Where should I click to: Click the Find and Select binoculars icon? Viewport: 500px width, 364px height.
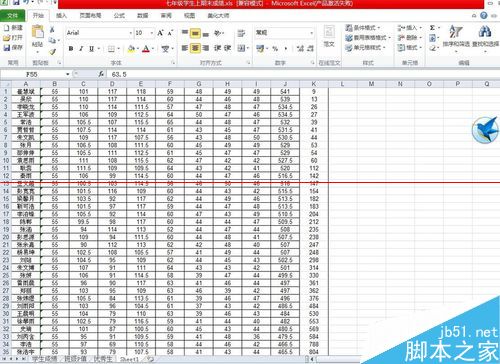coord(485,32)
